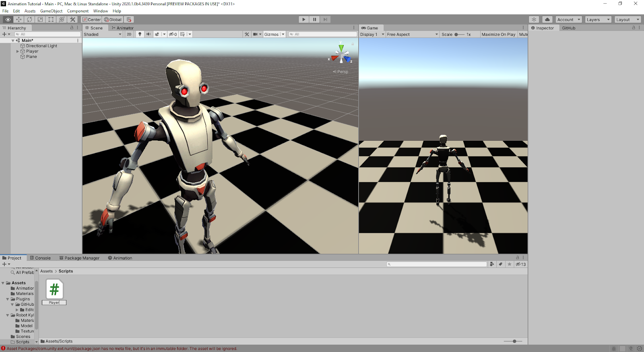Image resolution: width=644 pixels, height=352 pixels.
Task: Toggle Persp projection label
Action: 341,72
